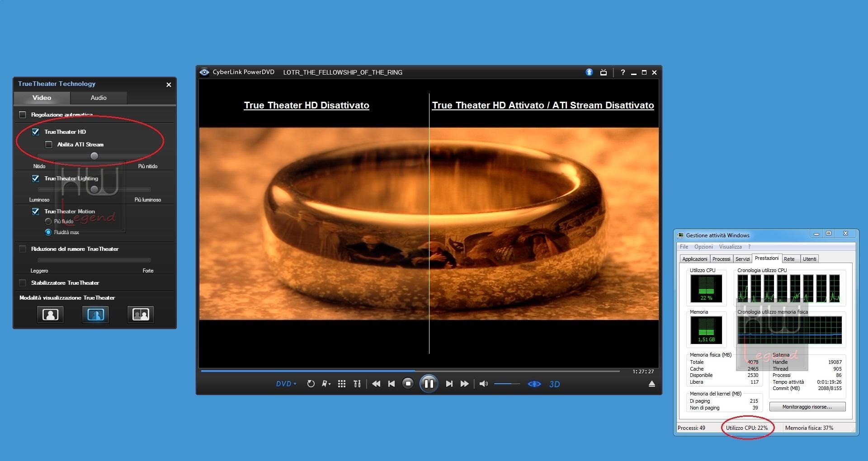The height and width of the screenshot is (461, 868).
Task: Pause playback in PowerDVD
Action: tap(429, 384)
